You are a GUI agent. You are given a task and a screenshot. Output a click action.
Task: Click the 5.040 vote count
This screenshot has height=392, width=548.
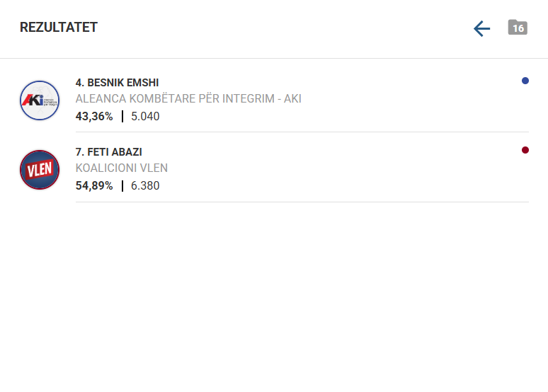pyautogui.click(x=145, y=116)
